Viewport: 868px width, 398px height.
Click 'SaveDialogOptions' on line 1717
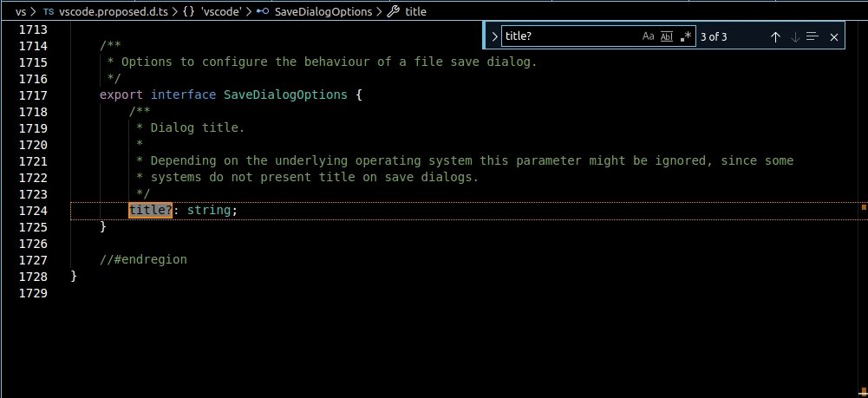(285, 95)
